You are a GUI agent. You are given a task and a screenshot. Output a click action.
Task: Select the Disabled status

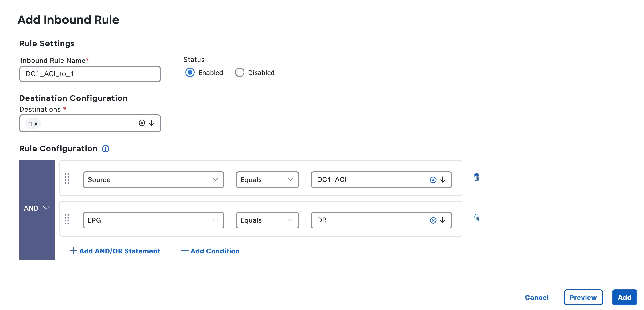[239, 73]
